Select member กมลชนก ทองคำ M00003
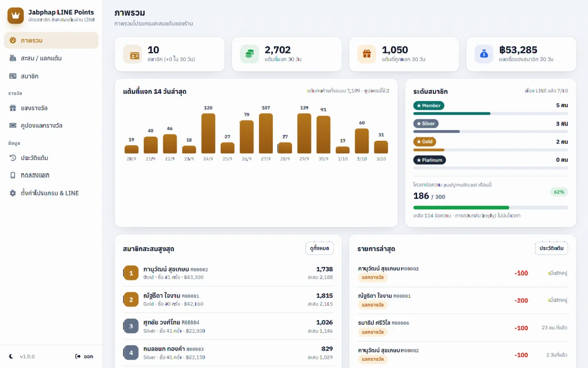This screenshot has height=368, width=588. tap(228, 353)
